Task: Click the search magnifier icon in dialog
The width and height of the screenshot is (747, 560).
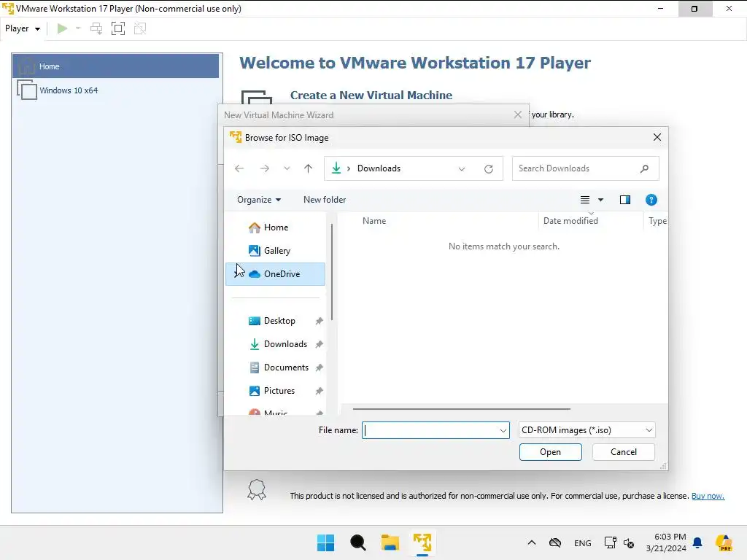Action: [644, 168]
